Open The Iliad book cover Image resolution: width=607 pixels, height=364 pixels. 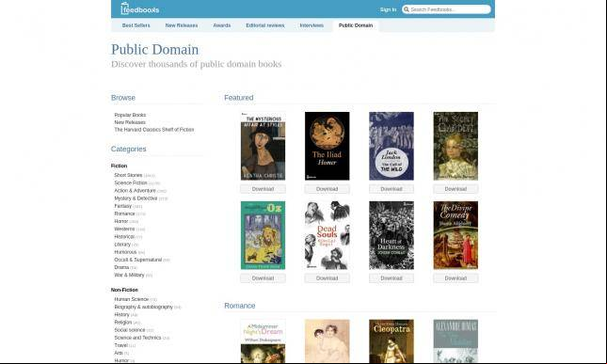(x=327, y=146)
